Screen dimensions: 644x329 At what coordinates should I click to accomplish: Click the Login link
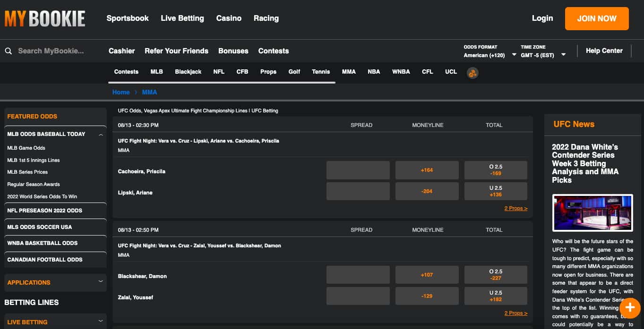click(x=542, y=18)
